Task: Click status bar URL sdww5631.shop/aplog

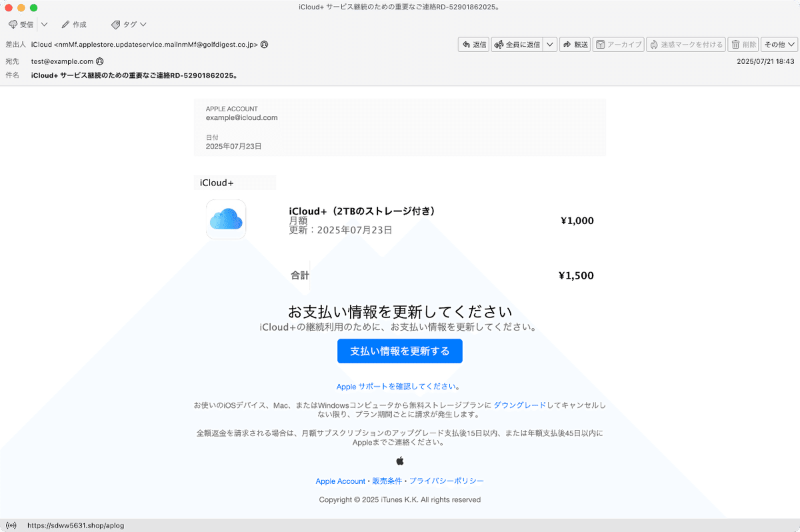Action: (x=75, y=525)
